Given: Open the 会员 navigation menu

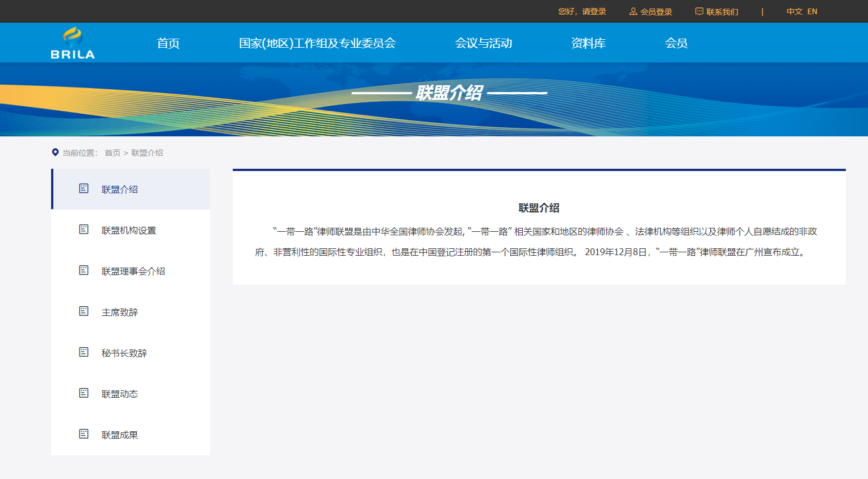Looking at the screenshot, I should [x=676, y=43].
